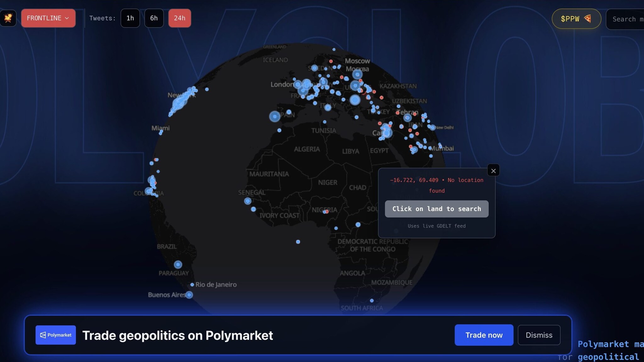
Task: Click the Polymarket logo badge
Action: click(56, 335)
